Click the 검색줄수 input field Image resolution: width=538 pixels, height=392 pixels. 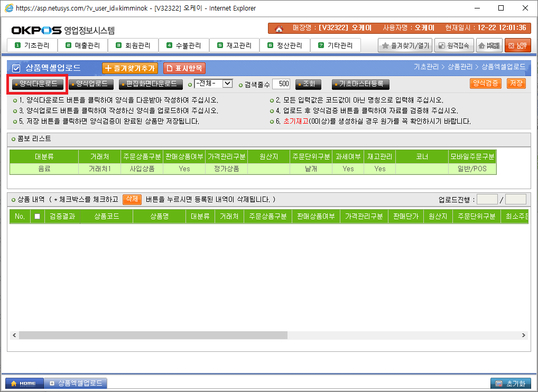(281, 83)
